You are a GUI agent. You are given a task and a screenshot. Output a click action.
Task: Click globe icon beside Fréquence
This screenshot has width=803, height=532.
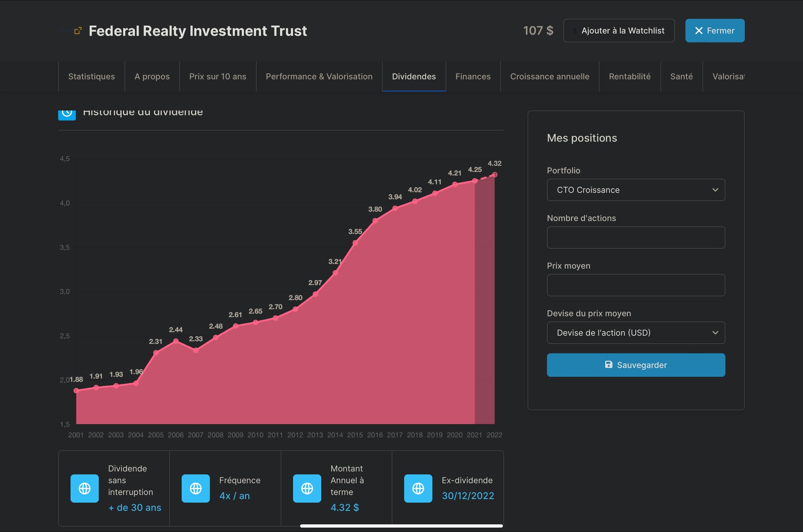(x=196, y=488)
